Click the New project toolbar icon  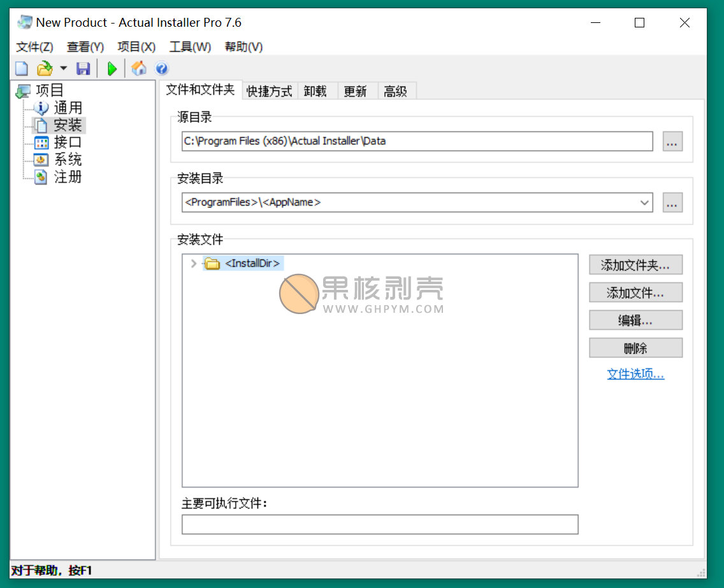point(22,69)
